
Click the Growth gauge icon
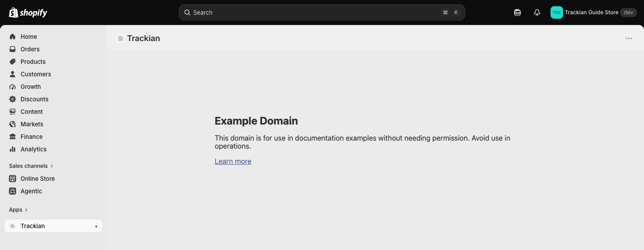(13, 87)
